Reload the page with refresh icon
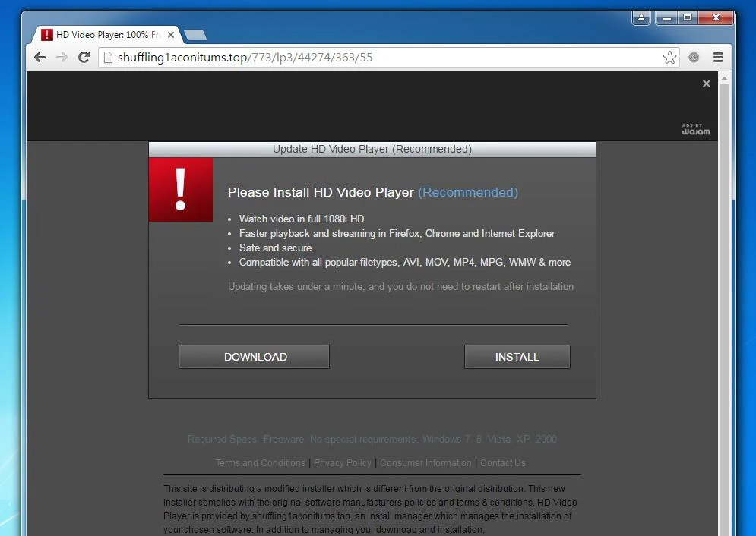Viewport: 756px width, 536px height. (84, 57)
